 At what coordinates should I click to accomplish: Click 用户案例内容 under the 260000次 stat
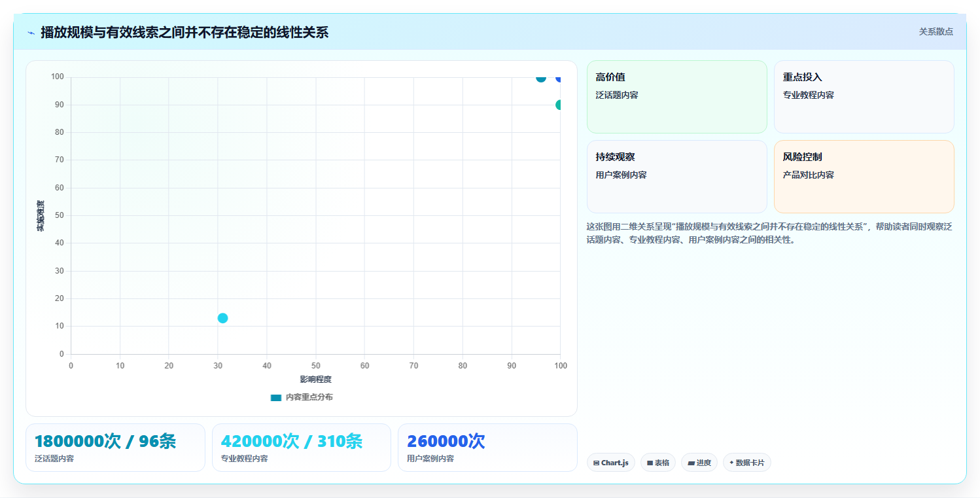[x=430, y=459]
